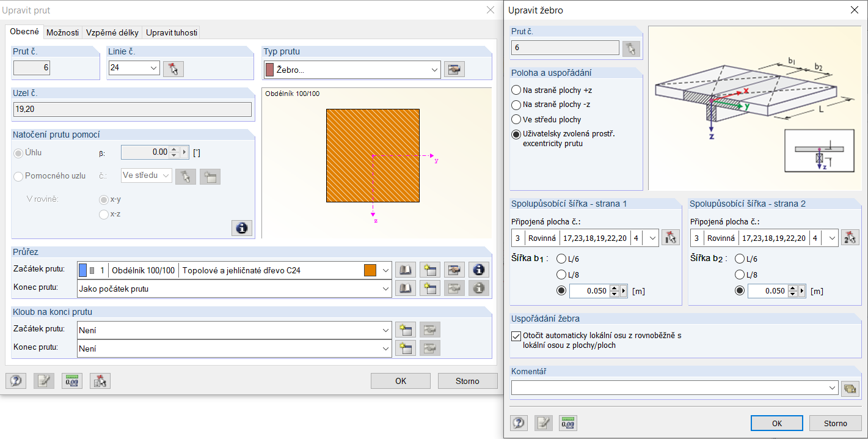Open units and decimals icon in Upravit prut
The image size is (868, 439).
72,381
